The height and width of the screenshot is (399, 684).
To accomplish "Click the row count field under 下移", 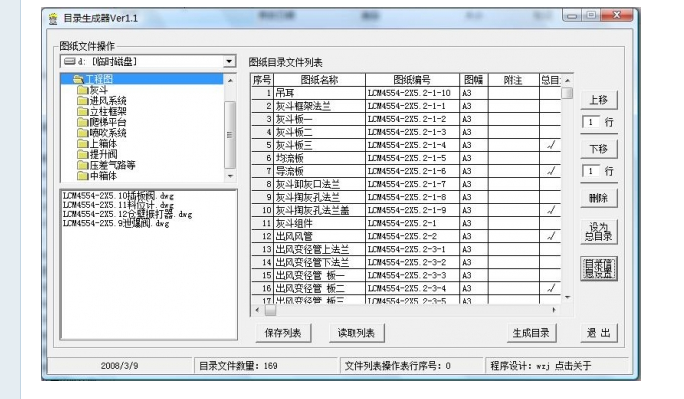I will [x=591, y=171].
